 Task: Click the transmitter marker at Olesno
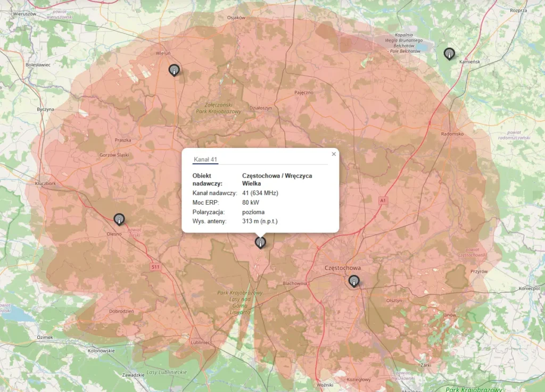119,219
